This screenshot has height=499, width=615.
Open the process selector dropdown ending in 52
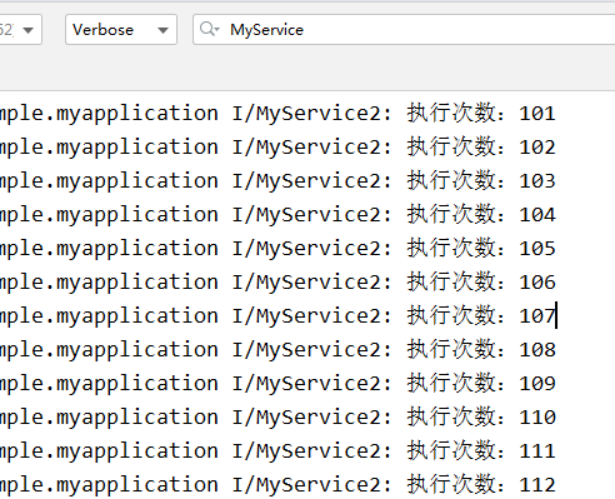point(20,30)
